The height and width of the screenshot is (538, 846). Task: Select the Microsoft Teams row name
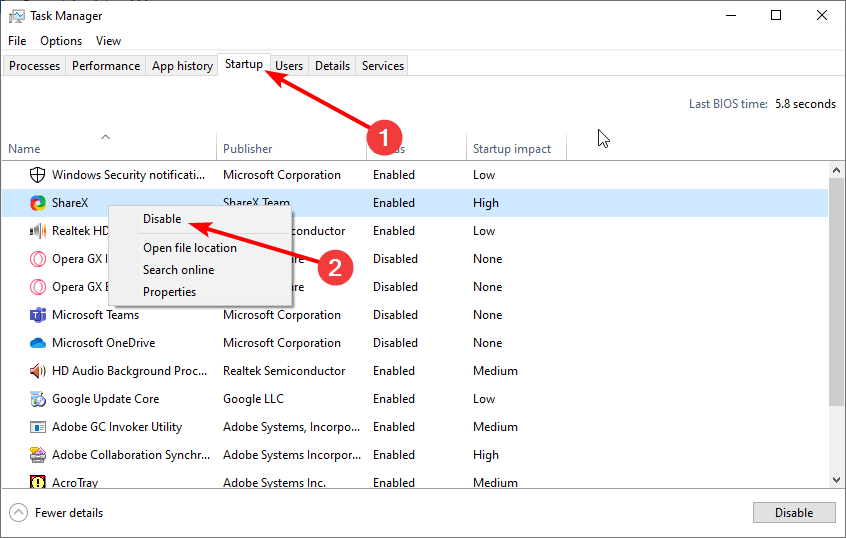click(95, 315)
